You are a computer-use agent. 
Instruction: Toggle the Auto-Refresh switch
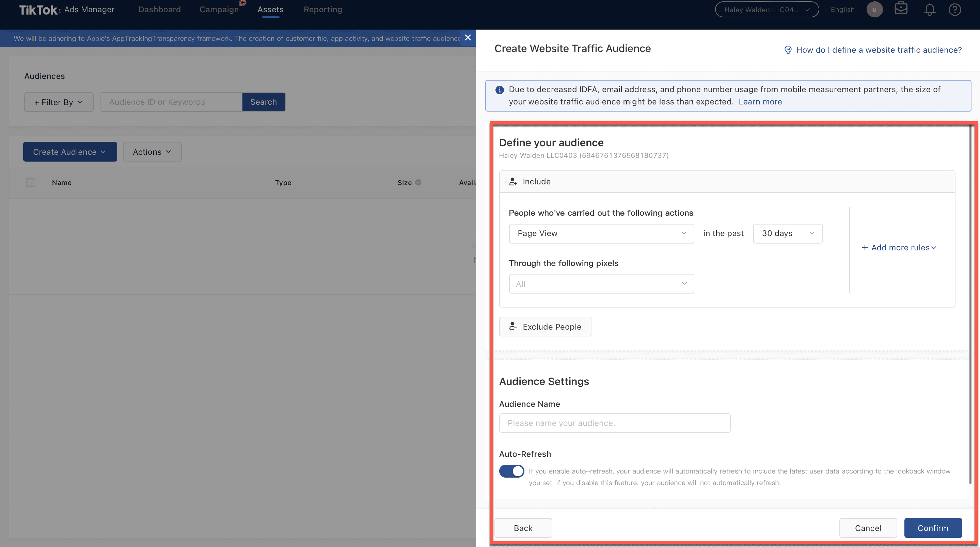[511, 471]
